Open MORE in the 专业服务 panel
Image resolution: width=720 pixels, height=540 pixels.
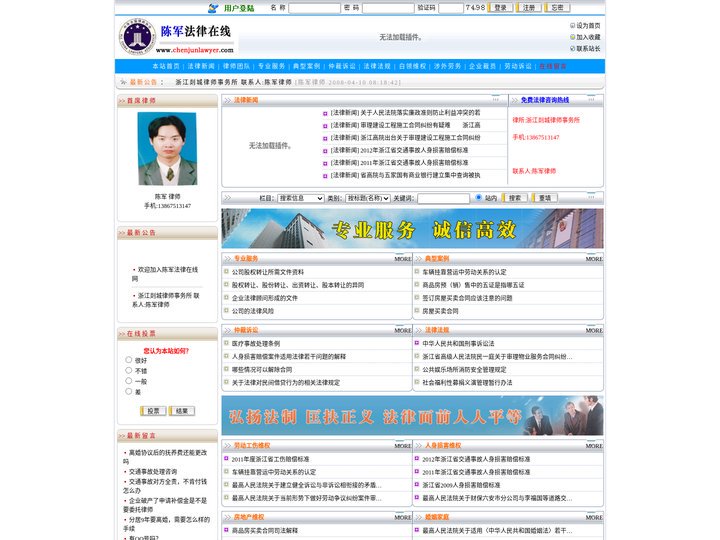[x=403, y=259]
